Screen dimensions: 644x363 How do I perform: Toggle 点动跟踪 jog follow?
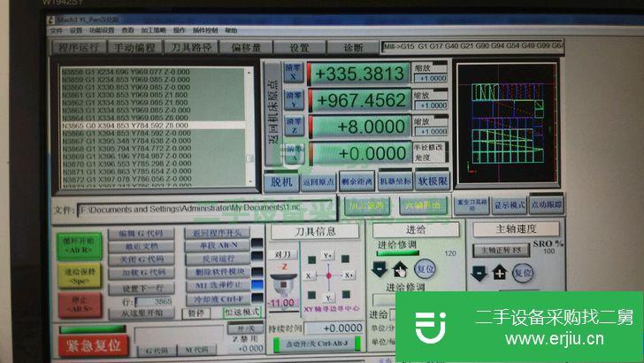[547, 205]
